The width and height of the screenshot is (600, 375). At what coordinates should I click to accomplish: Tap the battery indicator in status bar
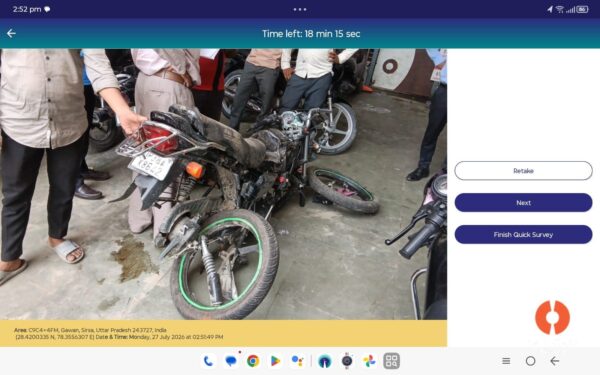point(582,9)
